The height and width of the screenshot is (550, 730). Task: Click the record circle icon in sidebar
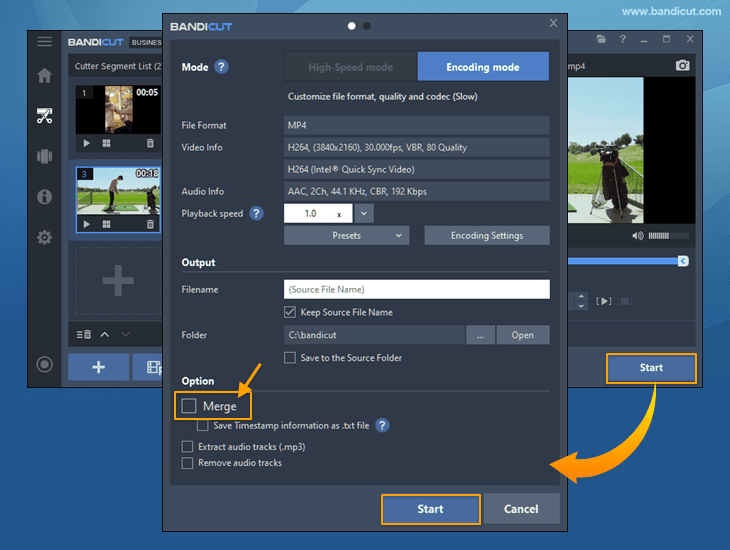pyautogui.click(x=44, y=364)
